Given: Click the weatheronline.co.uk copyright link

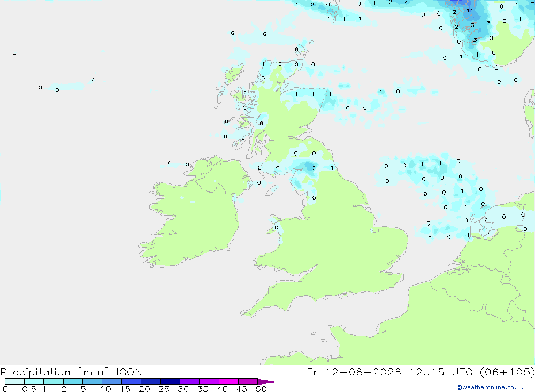Looking at the screenshot, I should tap(490, 387).
